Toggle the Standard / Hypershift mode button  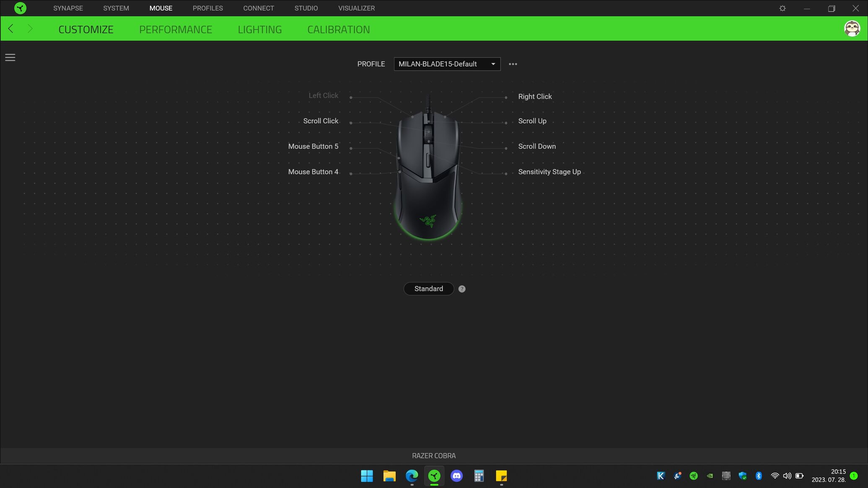[428, 289]
